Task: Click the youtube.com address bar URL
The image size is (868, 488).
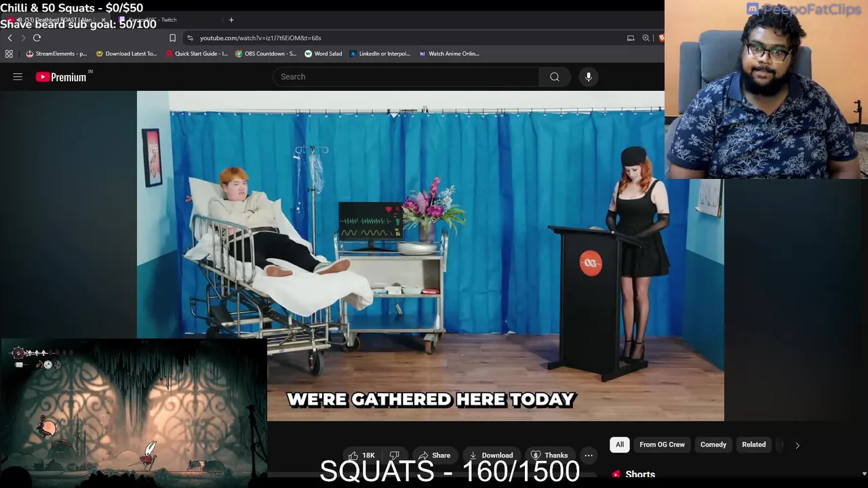Action: point(260,38)
